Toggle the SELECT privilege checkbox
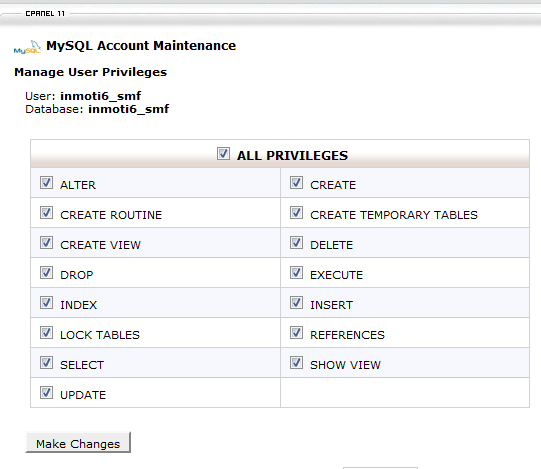 pyautogui.click(x=46, y=363)
